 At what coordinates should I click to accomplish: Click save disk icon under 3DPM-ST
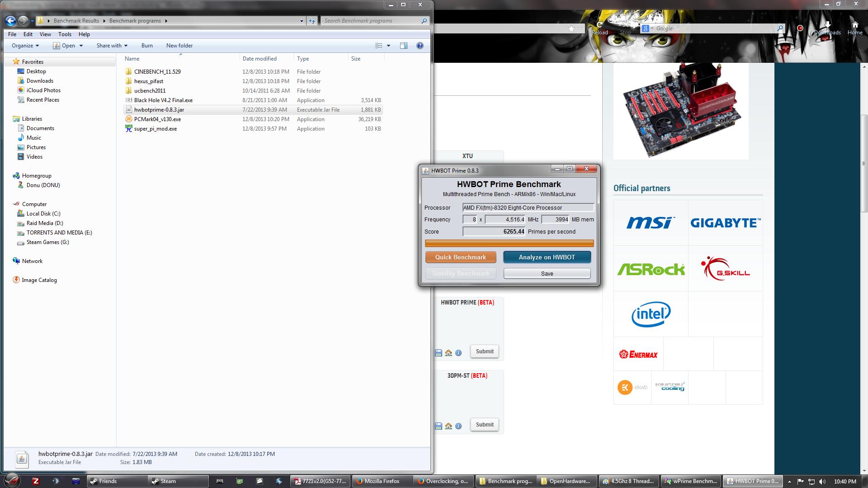tap(438, 426)
